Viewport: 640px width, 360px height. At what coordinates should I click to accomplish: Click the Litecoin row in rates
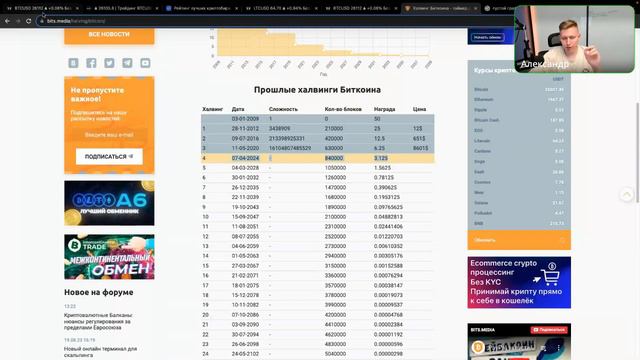[519, 141]
